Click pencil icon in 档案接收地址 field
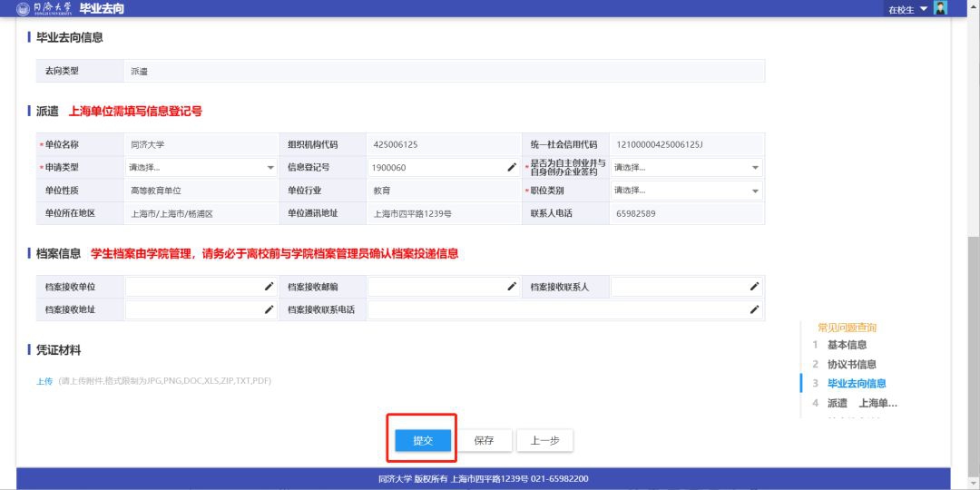The width and height of the screenshot is (980, 490). [x=269, y=309]
